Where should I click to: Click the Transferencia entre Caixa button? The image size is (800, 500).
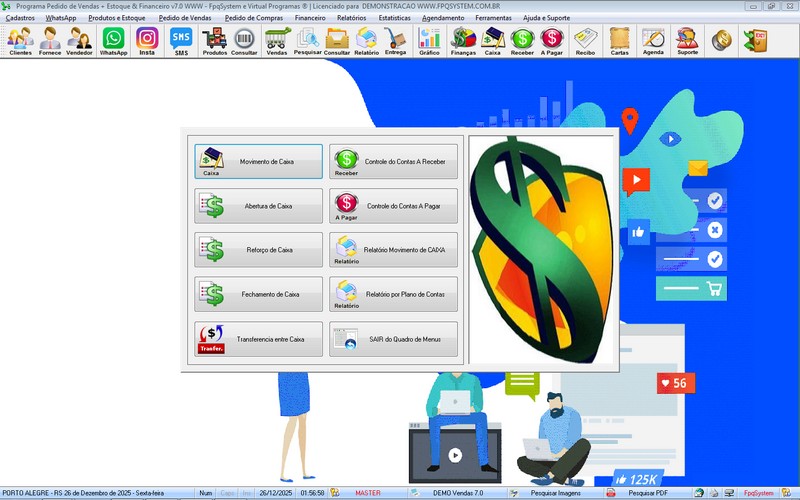click(x=258, y=339)
